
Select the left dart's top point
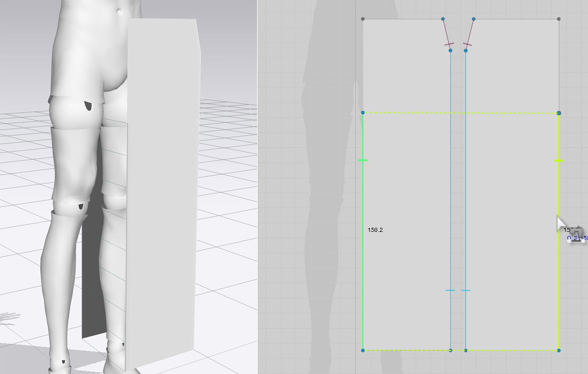coord(443,19)
